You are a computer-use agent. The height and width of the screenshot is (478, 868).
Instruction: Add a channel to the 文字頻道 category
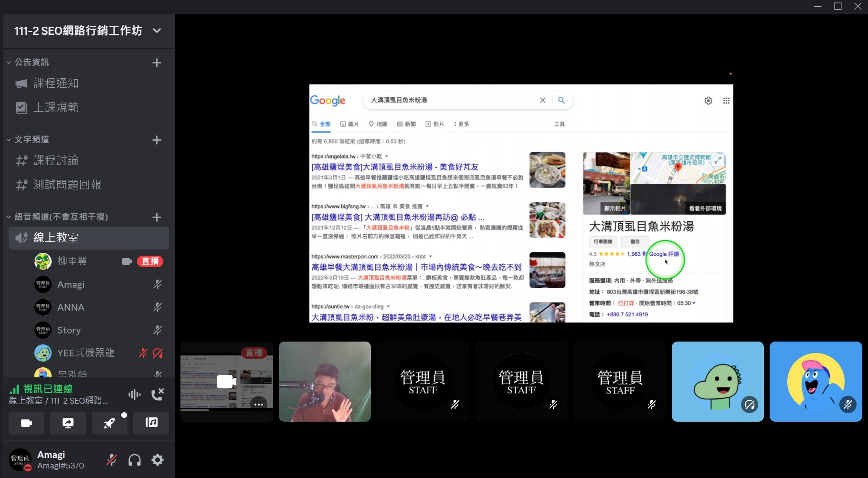[x=157, y=140]
